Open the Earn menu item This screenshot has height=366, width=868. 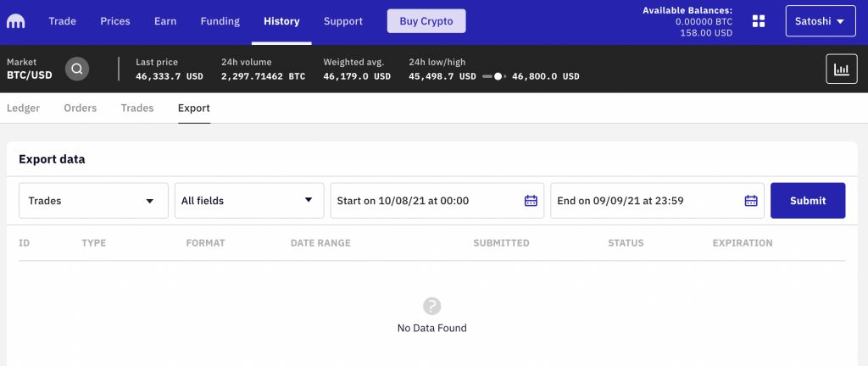point(166,21)
